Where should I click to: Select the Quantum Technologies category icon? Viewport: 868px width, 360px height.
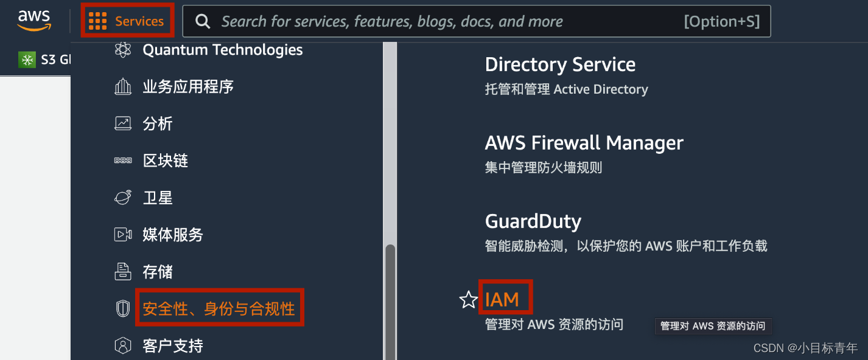(123, 49)
